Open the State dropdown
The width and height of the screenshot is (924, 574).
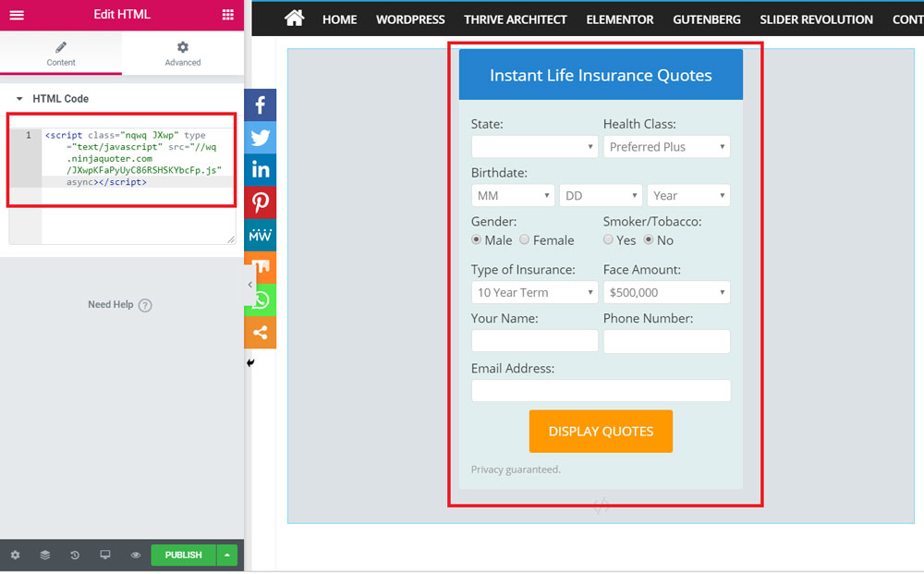tap(534, 147)
